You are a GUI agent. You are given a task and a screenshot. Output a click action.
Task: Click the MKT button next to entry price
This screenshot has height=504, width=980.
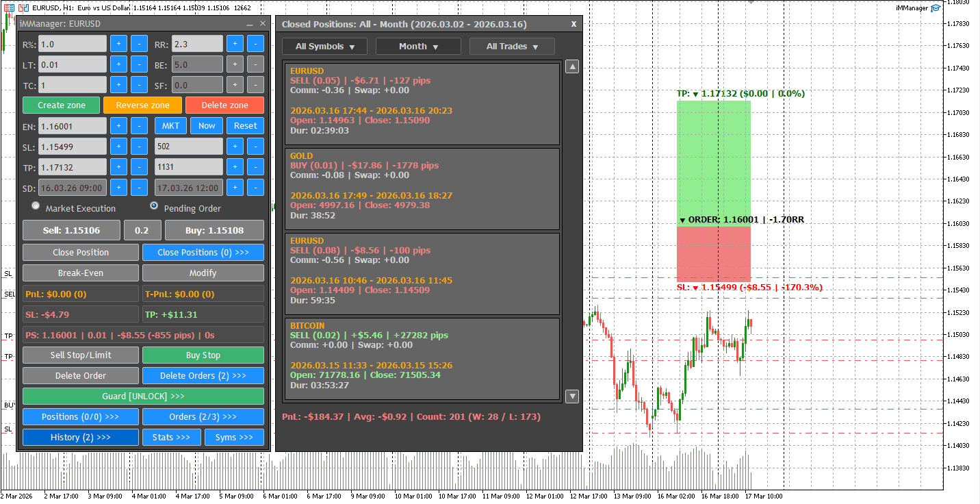170,125
